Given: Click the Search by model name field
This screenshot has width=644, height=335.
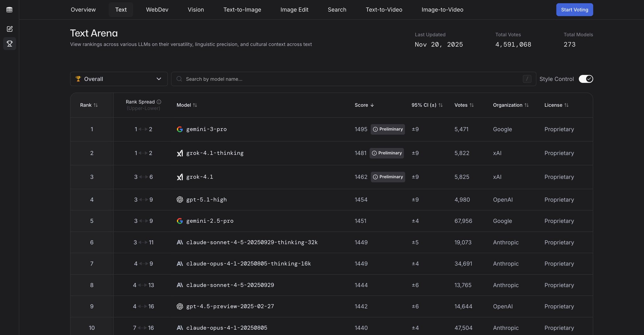Looking at the screenshot, I should pos(353,79).
